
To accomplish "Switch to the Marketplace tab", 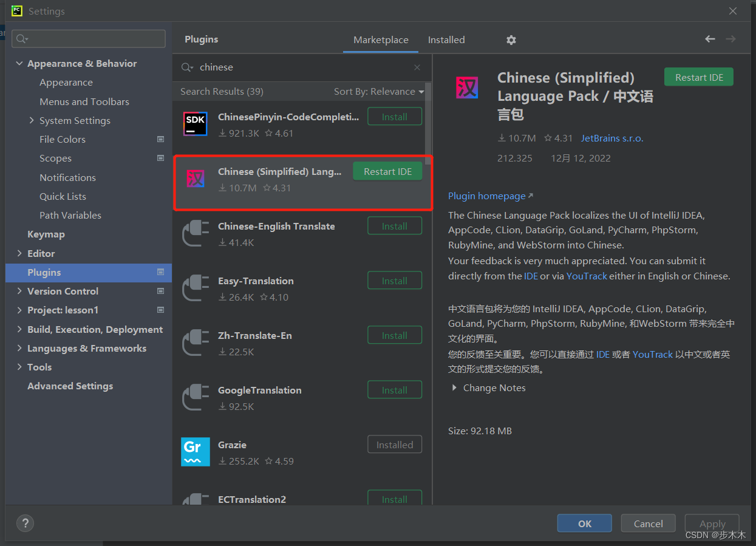I will pos(381,40).
